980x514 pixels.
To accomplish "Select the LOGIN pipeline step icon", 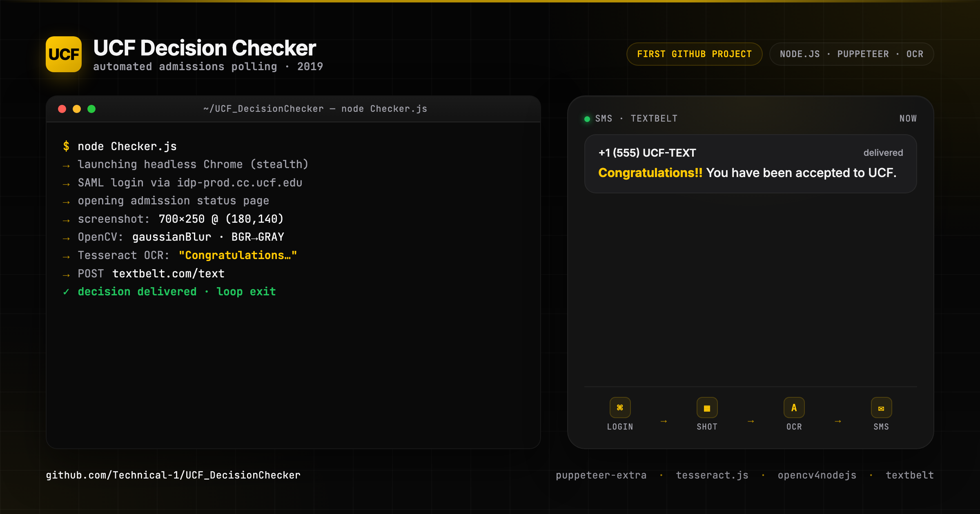I will click(x=620, y=408).
